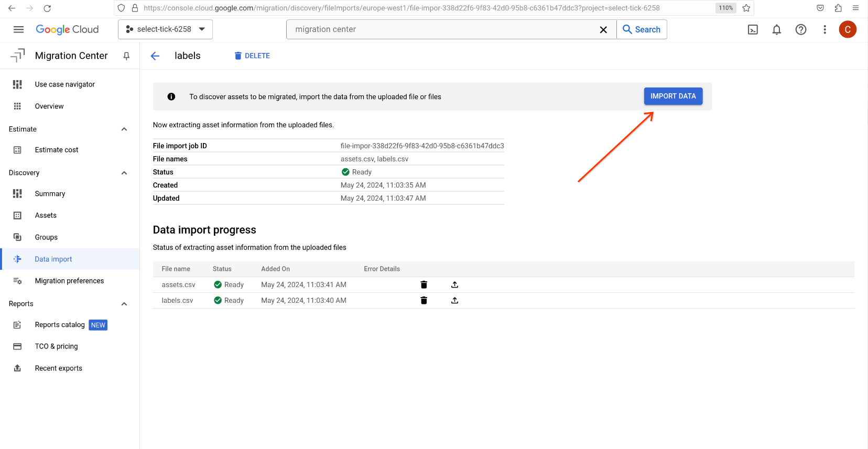The height and width of the screenshot is (449, 868).
Task: Open the main navigation hamburger menu
Action: click(x=18, y=29)
